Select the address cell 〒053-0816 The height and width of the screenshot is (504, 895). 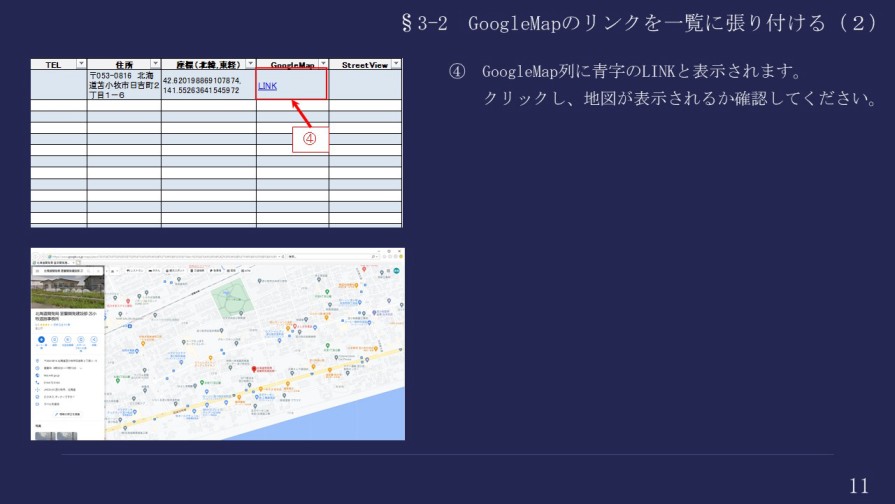pos(123,86)
